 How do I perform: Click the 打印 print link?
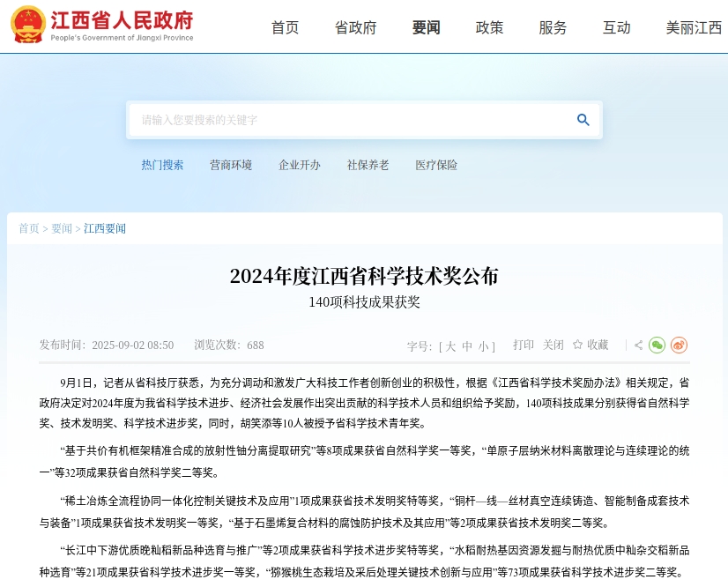[524, 346]
